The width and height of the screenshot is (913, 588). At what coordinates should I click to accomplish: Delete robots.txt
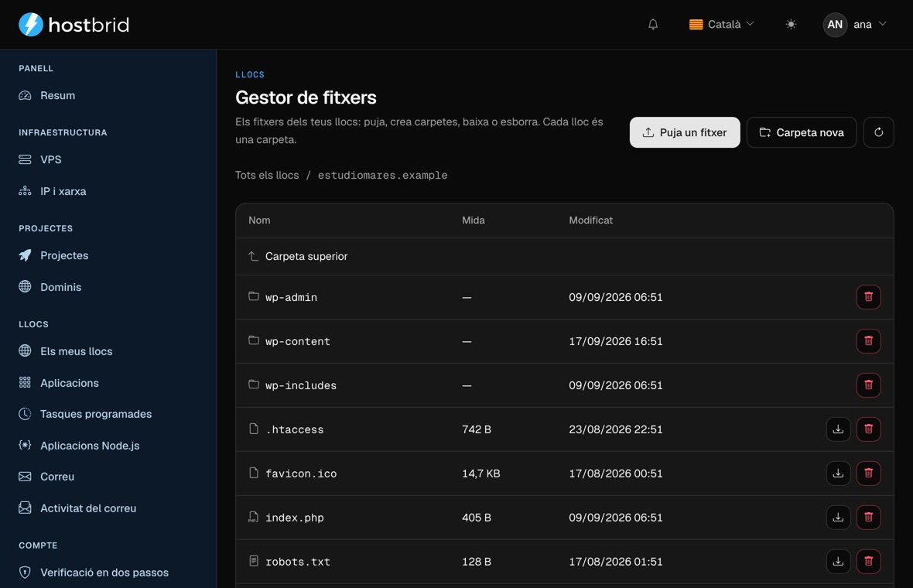click(x=868, y=561)
